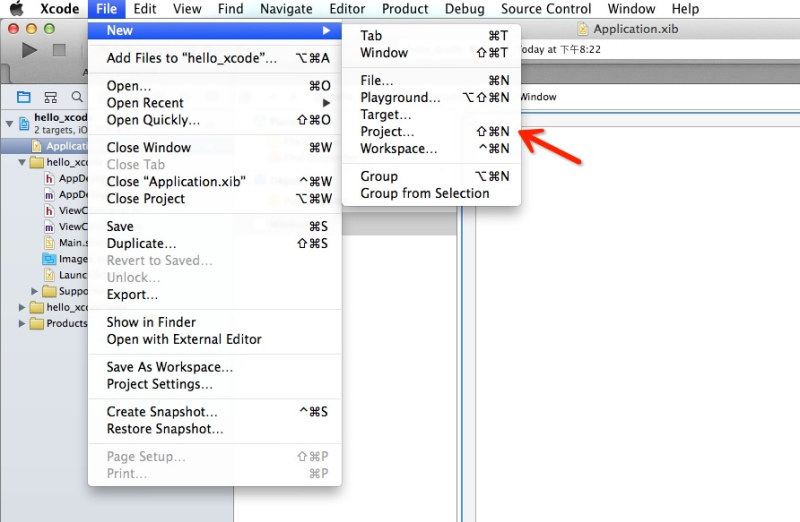This screenshot has height=522, width=800.
Task: Select Close "Application.xib" menu item
Action: coord(215,182)
